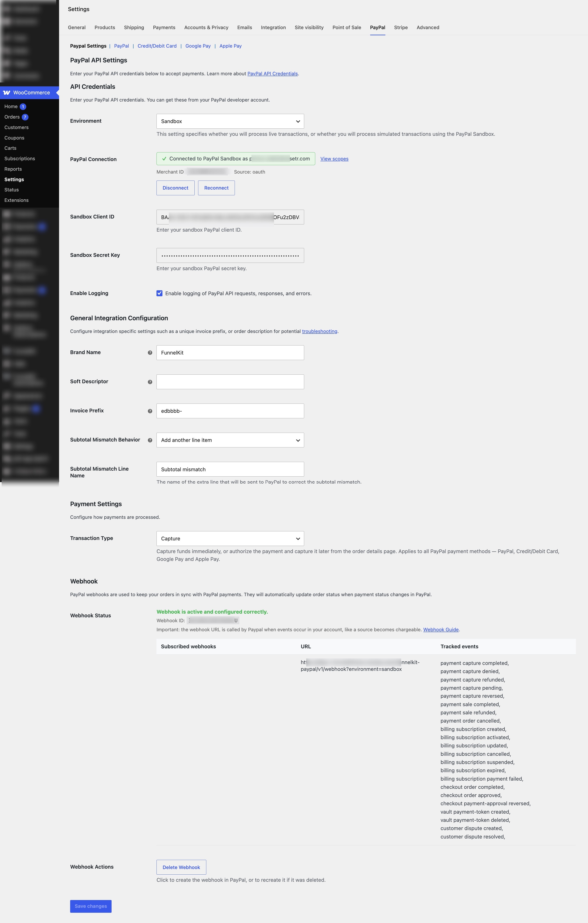
Task: Open the troubleshooting link
Action: [x=320, y=331]
